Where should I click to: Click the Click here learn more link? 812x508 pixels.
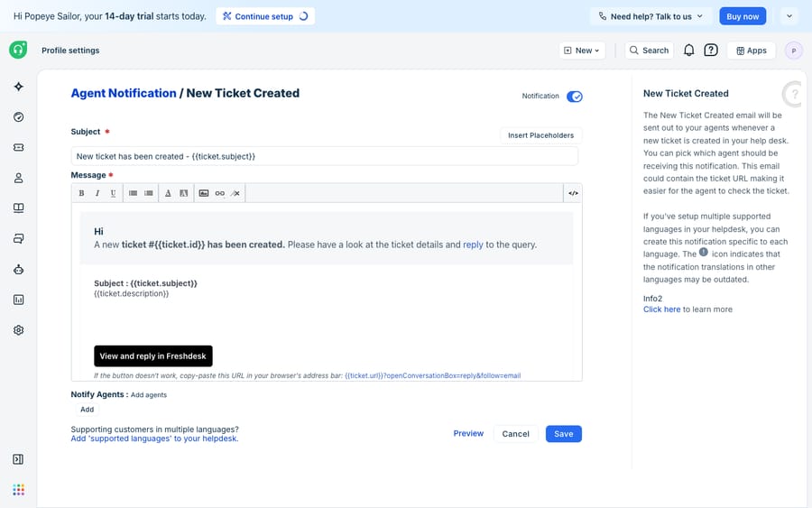tap(662, 309)
